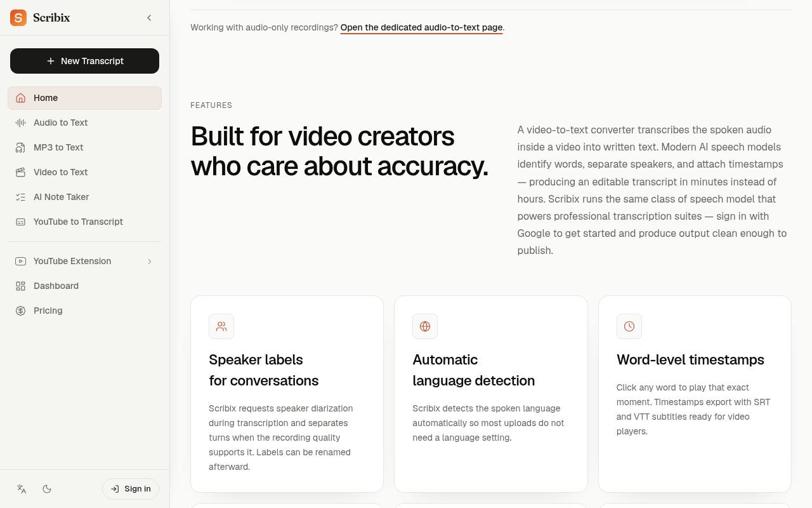
Task: Open YouTube Extension menu item
Action: 84,261
